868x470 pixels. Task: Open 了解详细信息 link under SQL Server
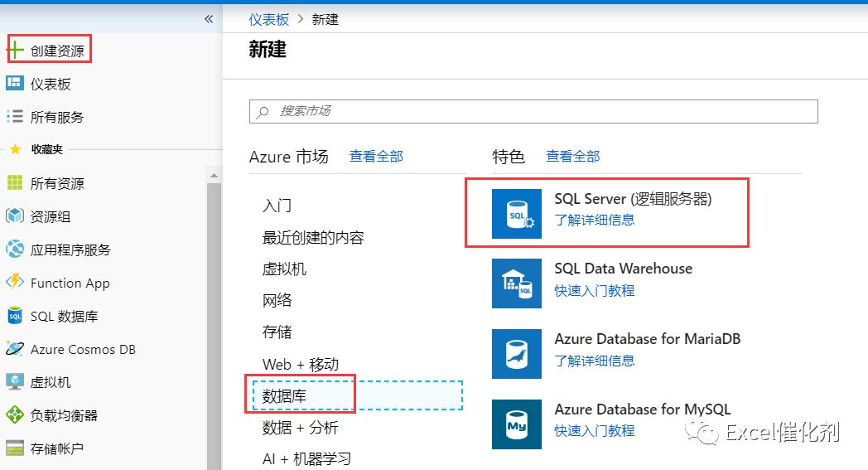(595, 220)
